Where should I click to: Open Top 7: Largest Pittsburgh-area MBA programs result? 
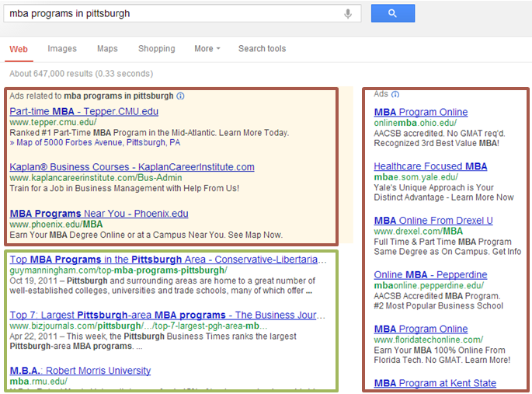(167, 315)
